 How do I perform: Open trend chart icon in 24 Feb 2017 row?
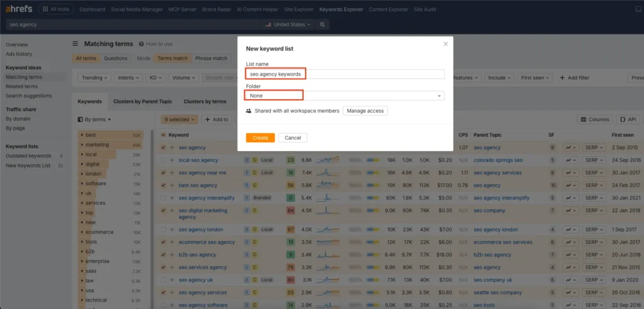point(570,185)
